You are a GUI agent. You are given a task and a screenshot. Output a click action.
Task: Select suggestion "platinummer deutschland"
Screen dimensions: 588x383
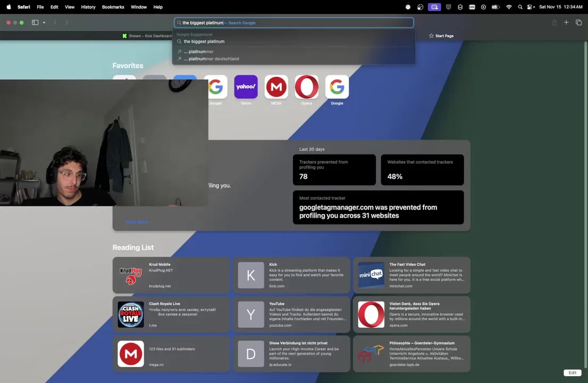pyautogui.click(x=293, y=59)
